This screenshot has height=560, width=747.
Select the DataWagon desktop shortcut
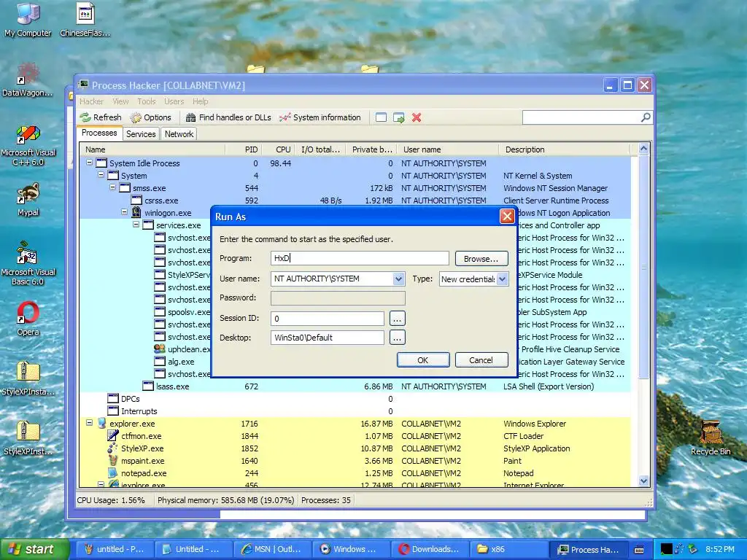(x=27, y=79)
